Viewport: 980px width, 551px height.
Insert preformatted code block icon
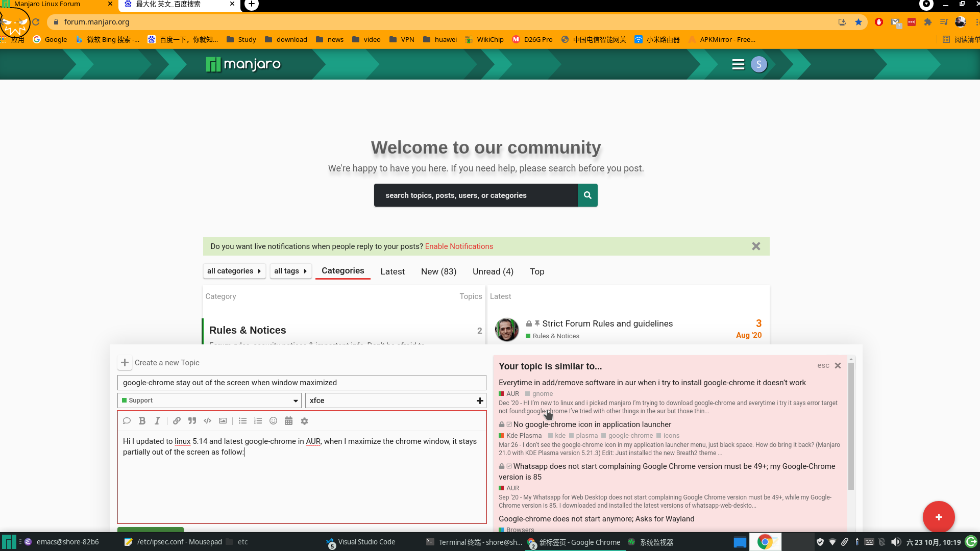pyautogui.click(x=207, y=421)
